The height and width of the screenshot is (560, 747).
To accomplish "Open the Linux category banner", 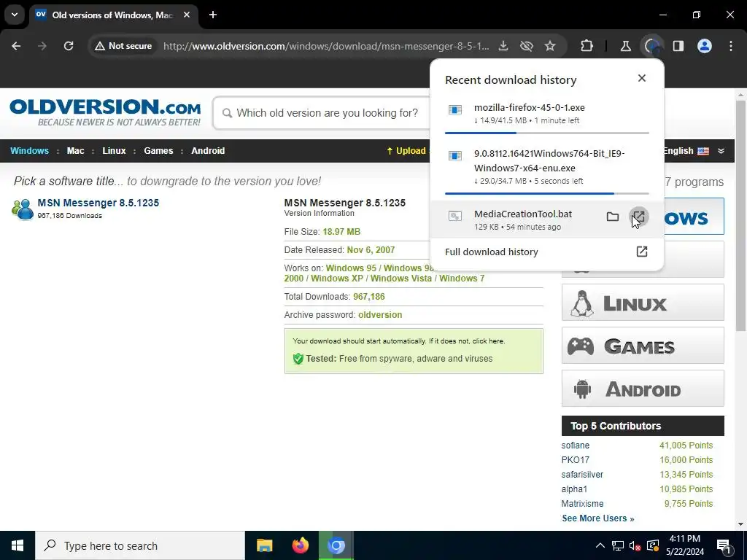I will pos(643,303).
